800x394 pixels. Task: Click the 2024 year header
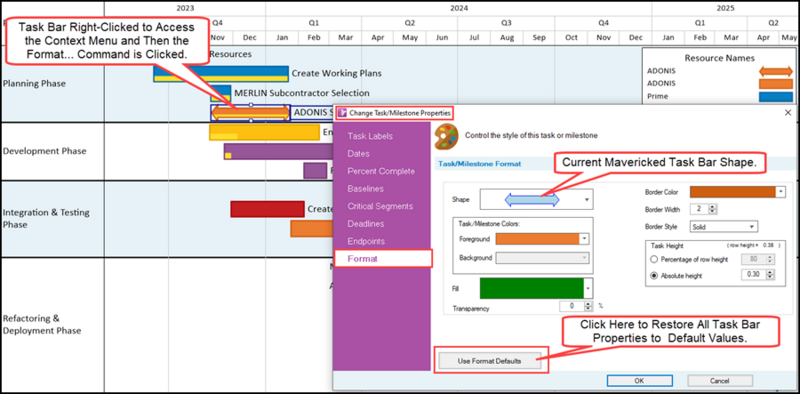click(x=459, y=8)
